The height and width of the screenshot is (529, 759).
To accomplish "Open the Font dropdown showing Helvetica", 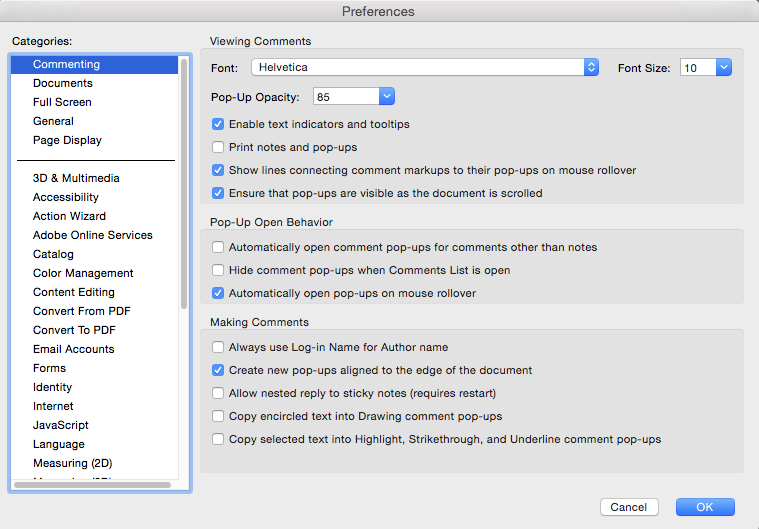I will [424, 68].
